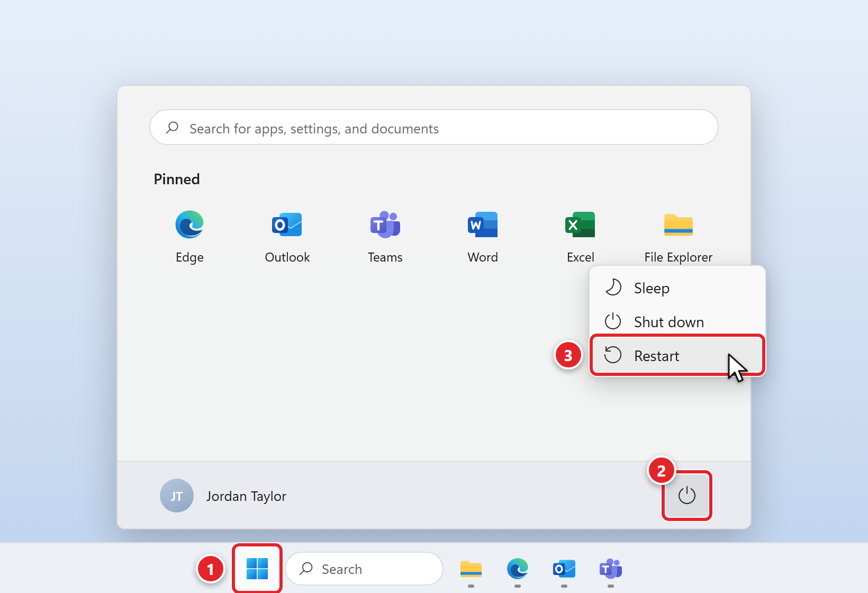The height and width of the screenshot is (593, 868).
Task: Open the pinned Edge app
Action: click(189, 236)
